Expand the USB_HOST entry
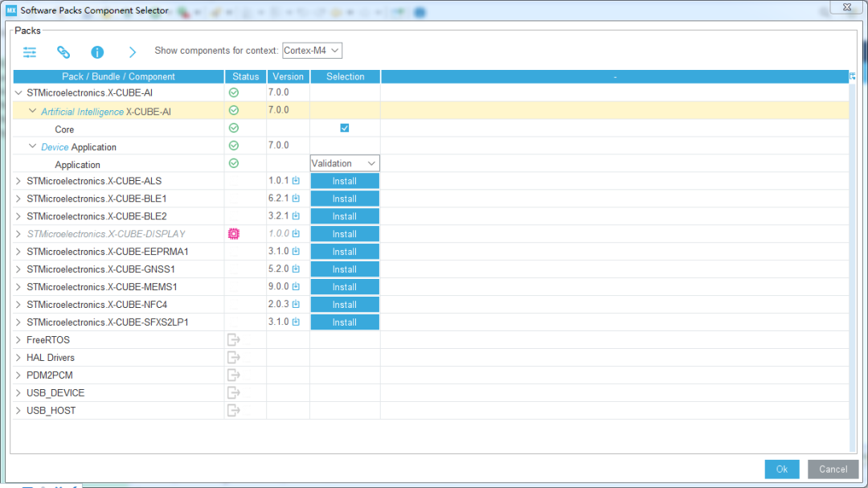 pos(18,411)
